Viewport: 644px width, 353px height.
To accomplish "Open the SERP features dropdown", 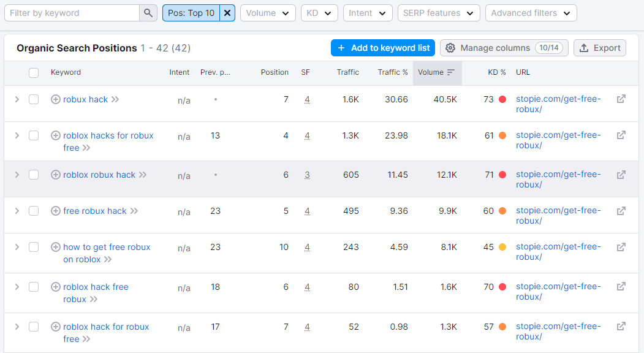I will (x=438, y=13).
